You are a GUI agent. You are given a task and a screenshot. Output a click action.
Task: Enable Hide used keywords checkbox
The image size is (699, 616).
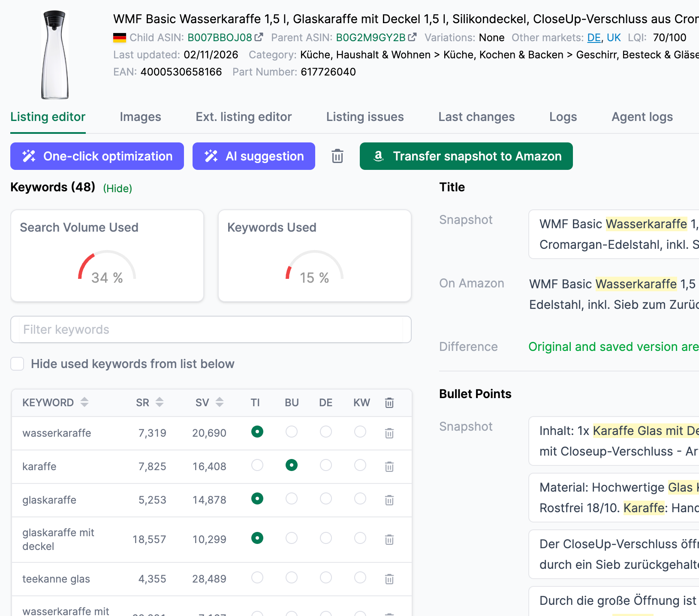point(17,364)
